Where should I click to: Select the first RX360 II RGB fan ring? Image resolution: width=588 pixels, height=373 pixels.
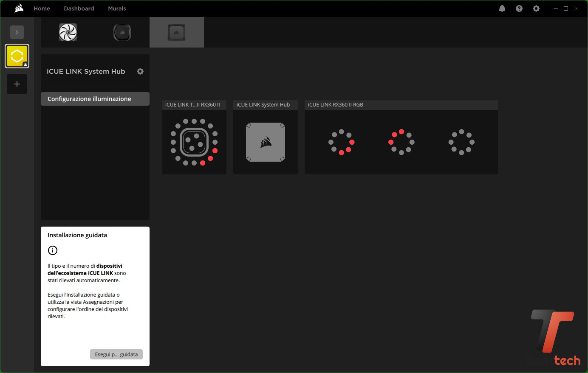(x=341, y=142)
